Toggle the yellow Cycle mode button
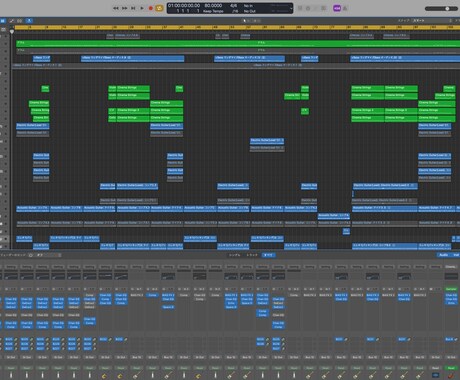This screenshot has width=460, height=380. 159,8
